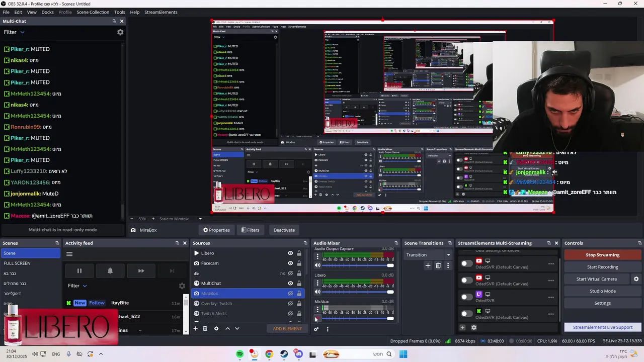644x362 pixels.
Task: Expand the Multi-Chat Filter dropdown
Action: (x=14, y=32)
